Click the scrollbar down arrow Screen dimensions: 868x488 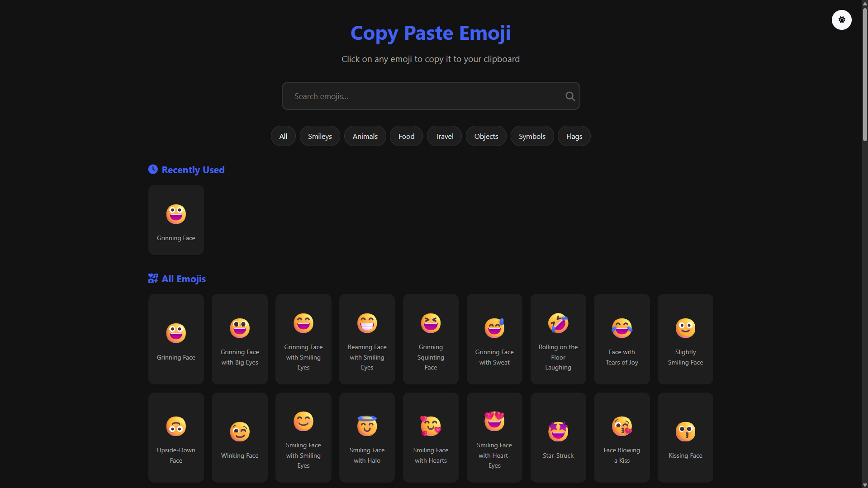click(x=864, y=485)
